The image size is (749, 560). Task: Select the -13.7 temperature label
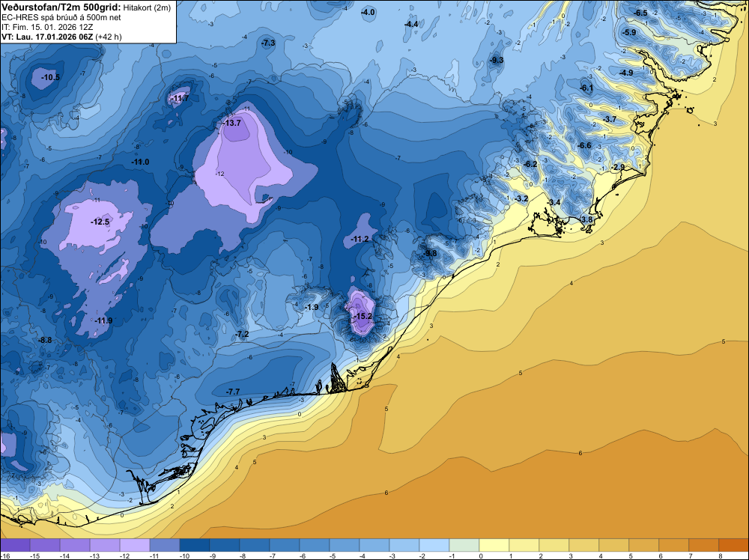pyautogui.click(x=232, y=123)
